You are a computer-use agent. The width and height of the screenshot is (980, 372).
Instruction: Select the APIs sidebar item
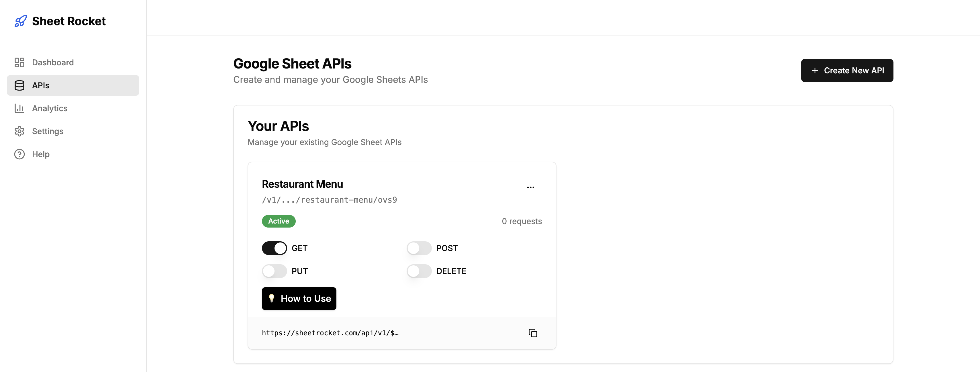(x=73, y=85)
